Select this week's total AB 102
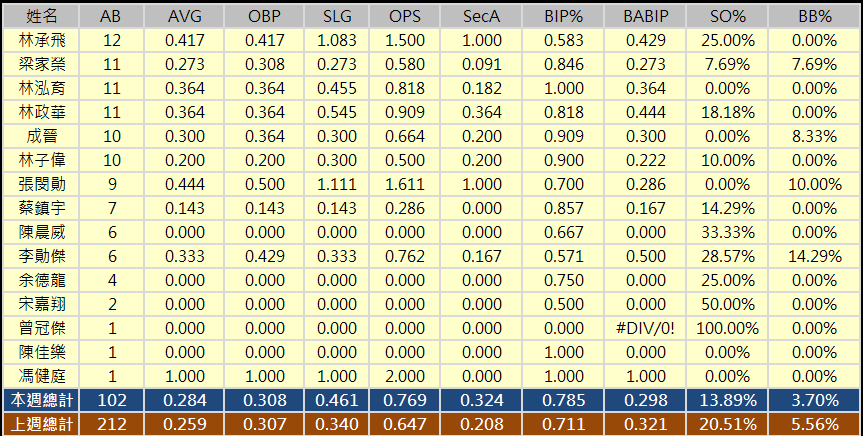 coord(112,400)
